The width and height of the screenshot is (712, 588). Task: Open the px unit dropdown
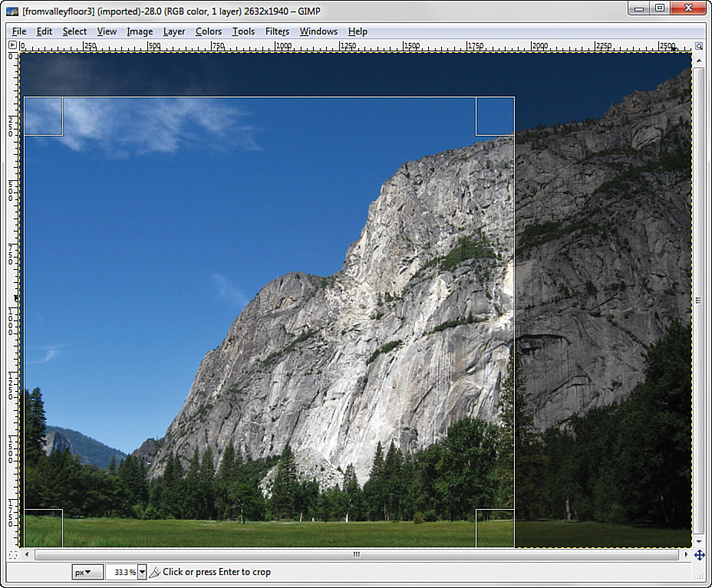coord(87,570)
